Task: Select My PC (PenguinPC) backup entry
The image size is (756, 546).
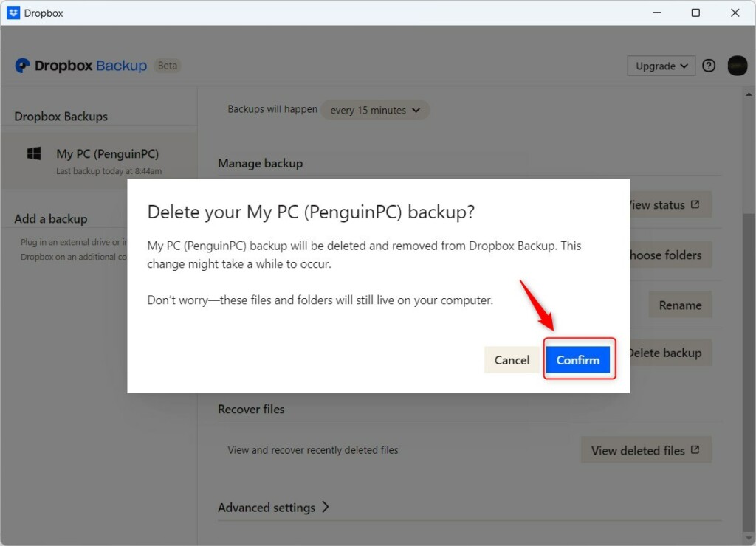Action: click(x=99, y=161)
